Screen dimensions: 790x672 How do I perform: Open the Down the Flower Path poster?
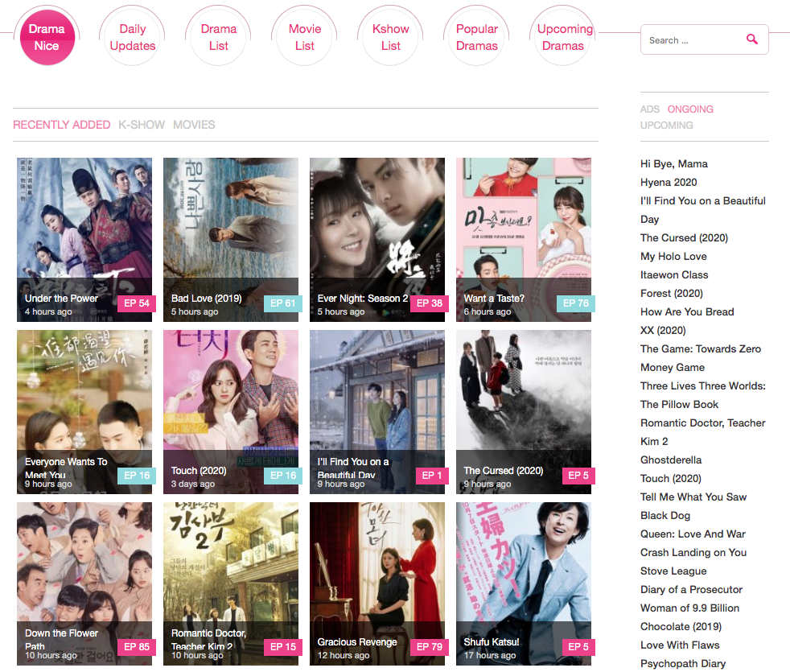84,583
